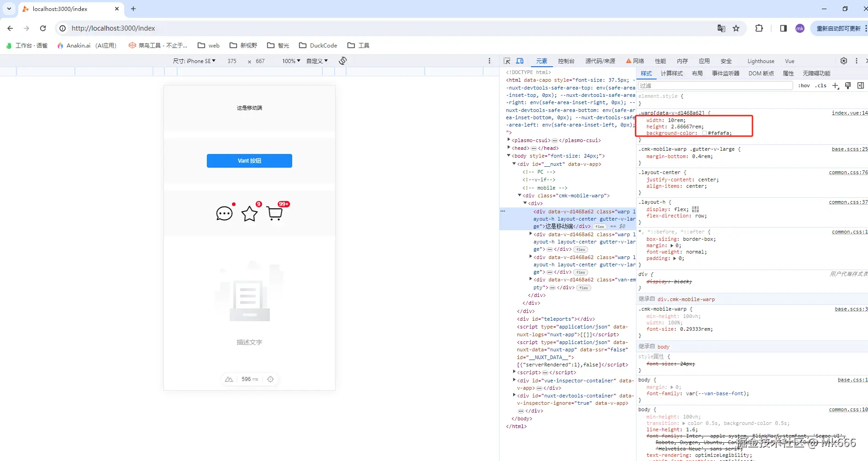Open the 100% zoom dropdown
868x461 pixels.
(291, 61)
